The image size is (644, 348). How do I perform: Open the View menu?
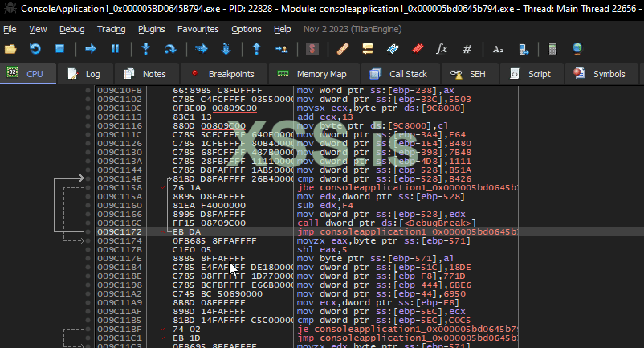coord(38,29)
